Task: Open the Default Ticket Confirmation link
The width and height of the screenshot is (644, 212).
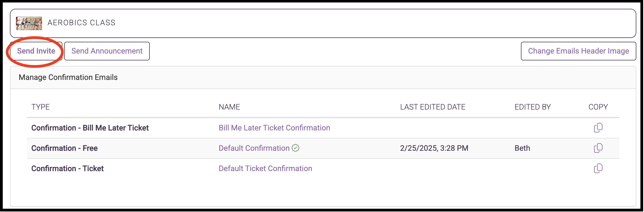Action: point(265,168)
